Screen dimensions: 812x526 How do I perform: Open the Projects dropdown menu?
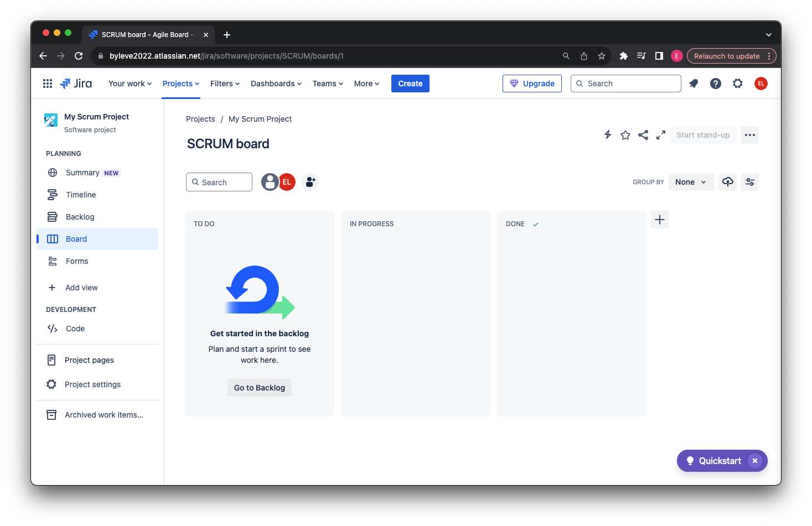point(180,84)
